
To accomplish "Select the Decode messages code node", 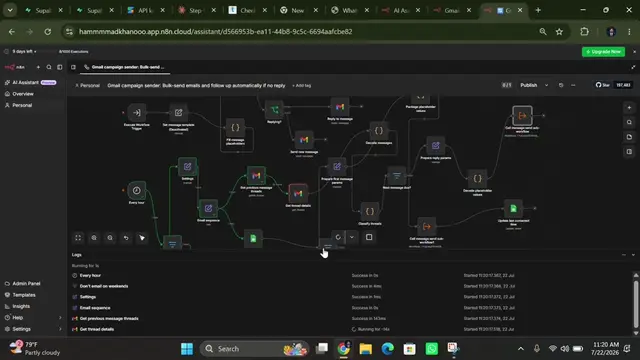I will coord(379,131).
